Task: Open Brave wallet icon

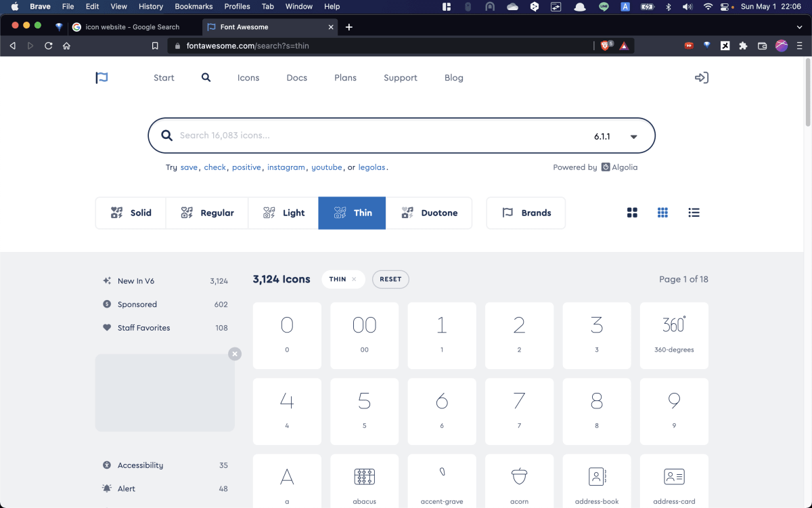Action: (762, 45)
